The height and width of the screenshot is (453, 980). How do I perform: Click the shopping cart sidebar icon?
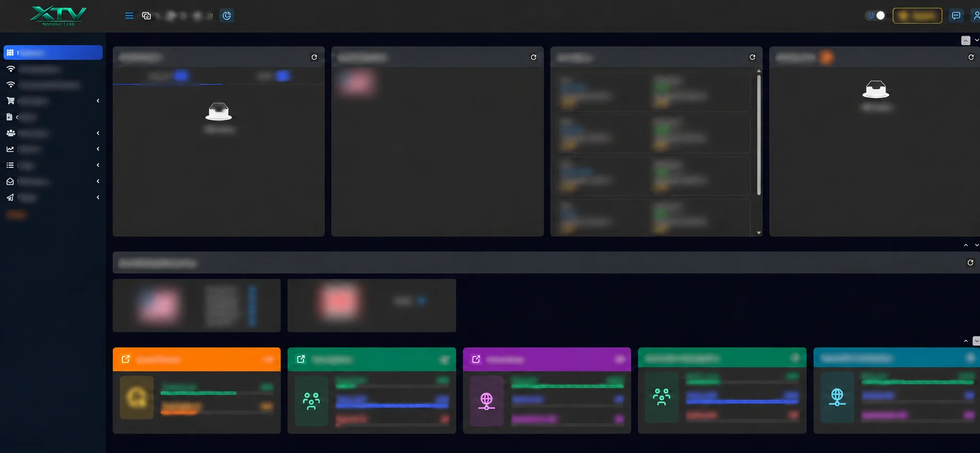[10, 101]
